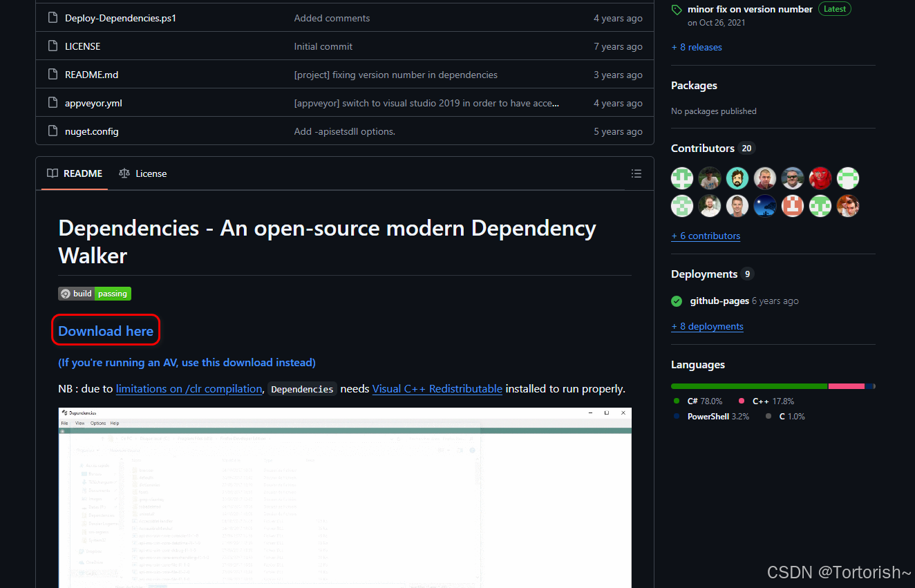Open the License tab

(x=151, y=173)
